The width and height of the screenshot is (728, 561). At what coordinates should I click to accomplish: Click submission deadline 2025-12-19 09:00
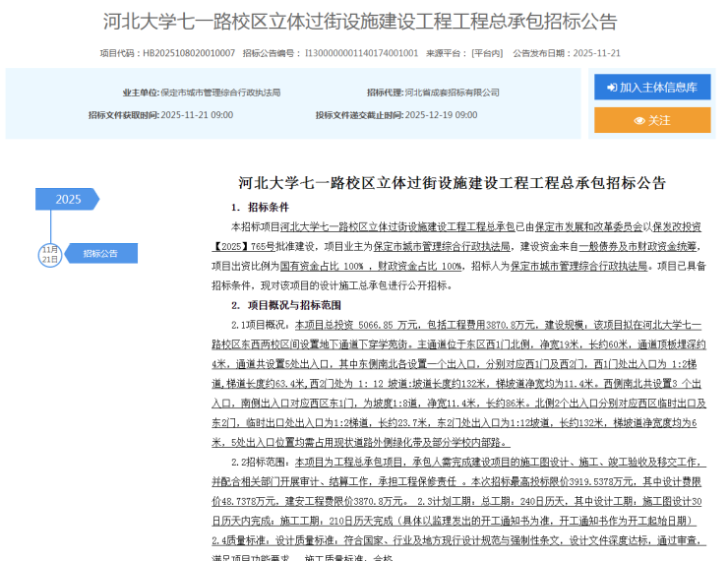click(x=441, y=115)
